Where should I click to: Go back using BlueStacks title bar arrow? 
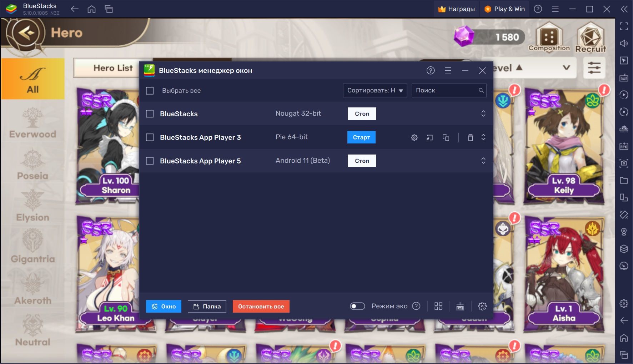[75, 9]
